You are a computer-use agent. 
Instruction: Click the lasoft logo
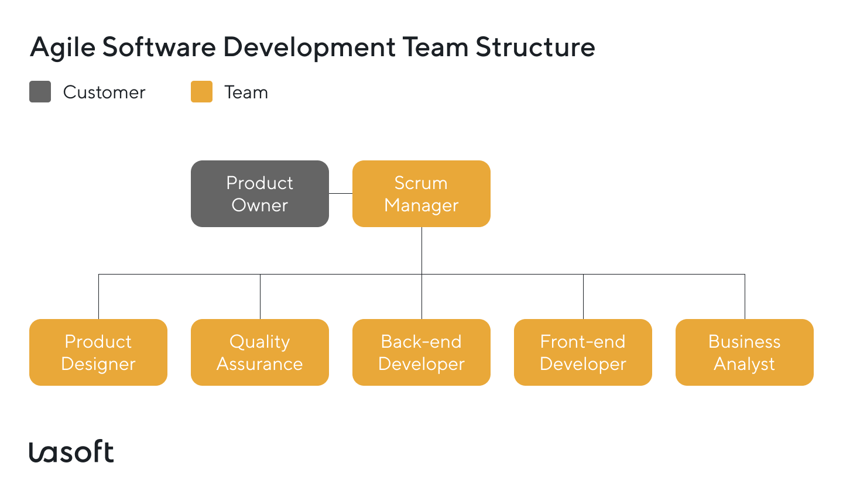(x=72, y=452)
